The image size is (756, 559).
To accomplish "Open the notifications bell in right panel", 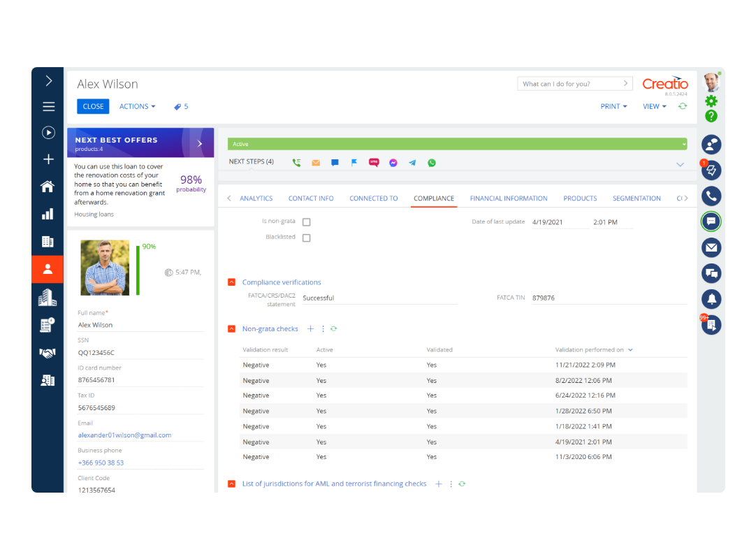I will tap(711, 299).
